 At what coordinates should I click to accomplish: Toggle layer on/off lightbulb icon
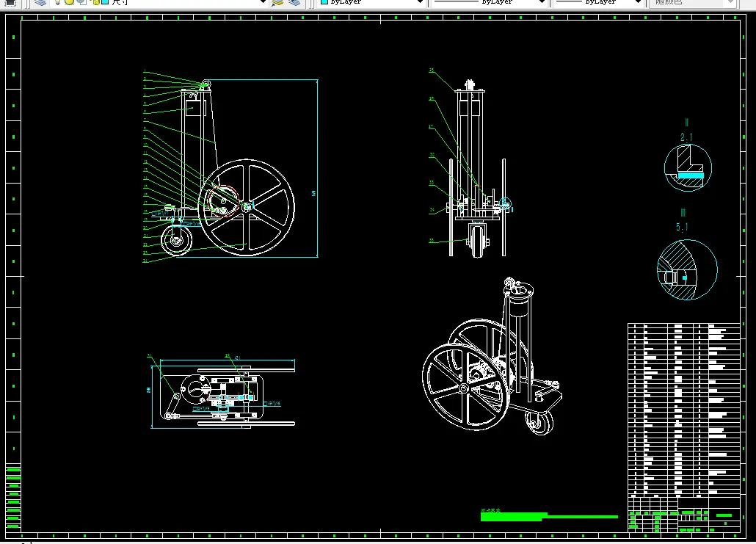pyautogui.click(x=57, y=2)
